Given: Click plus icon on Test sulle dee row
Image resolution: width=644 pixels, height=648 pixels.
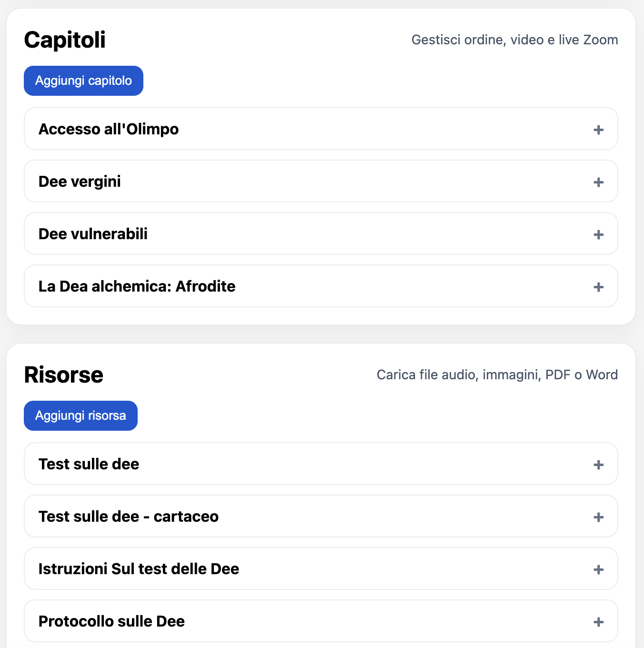Looking at the screenshot, I should point(599,465).
